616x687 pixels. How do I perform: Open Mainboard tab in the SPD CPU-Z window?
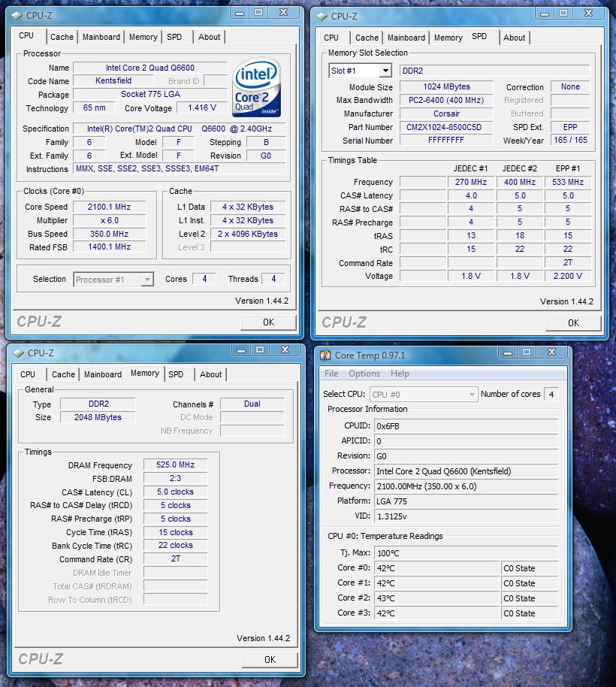[406, 38]
